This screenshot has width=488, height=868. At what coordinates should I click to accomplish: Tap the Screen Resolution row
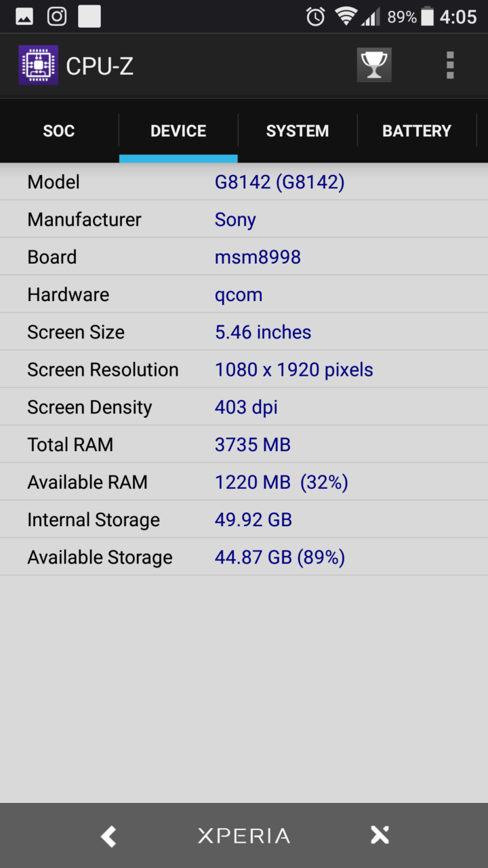tap(244, 370)
